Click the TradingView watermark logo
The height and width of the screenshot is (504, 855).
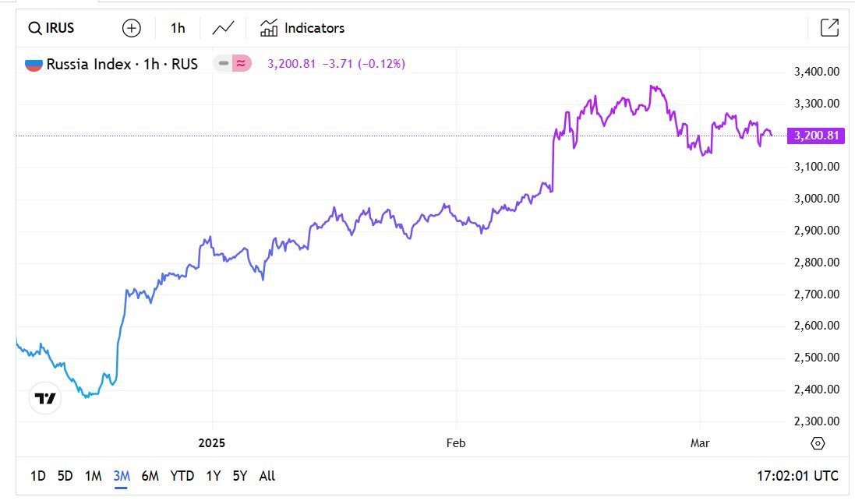[x=44, y=398]
